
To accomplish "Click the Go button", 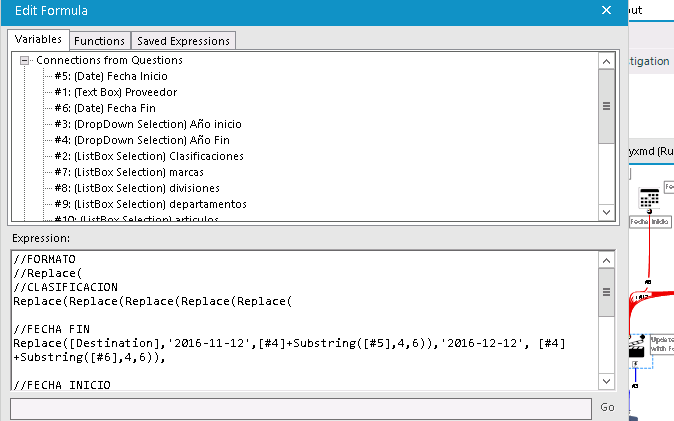I will [x=607, y=407].
